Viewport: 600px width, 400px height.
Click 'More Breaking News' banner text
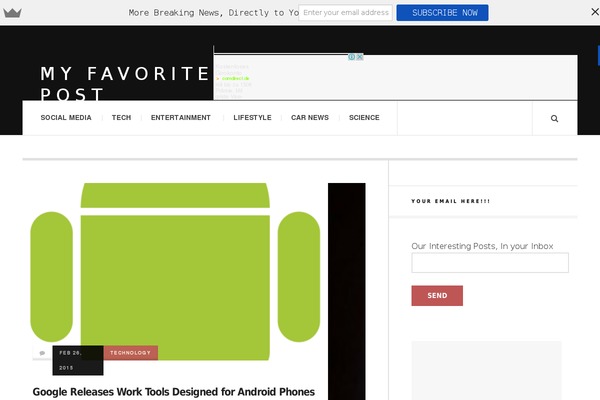(x=213, y=13)
